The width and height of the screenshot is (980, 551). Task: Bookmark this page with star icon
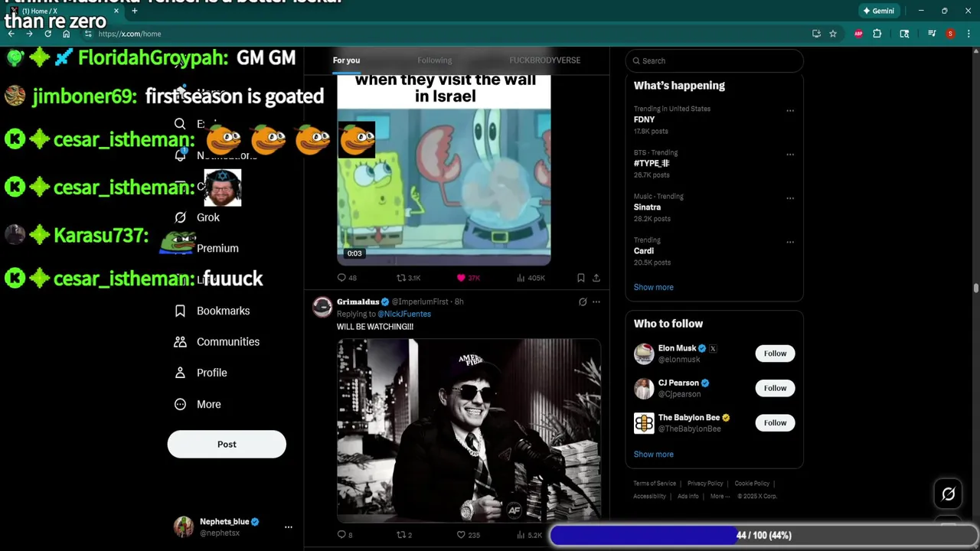[833, 34]
